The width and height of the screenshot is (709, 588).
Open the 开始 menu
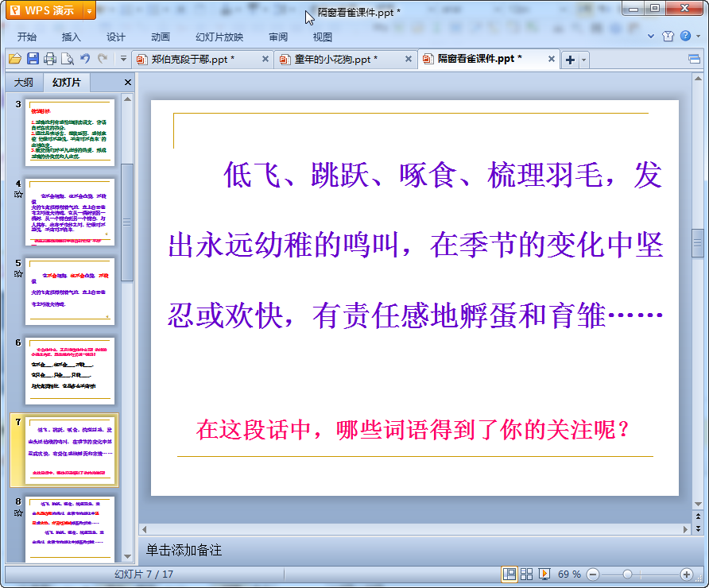pyautogui.click(x=27, y=37)
